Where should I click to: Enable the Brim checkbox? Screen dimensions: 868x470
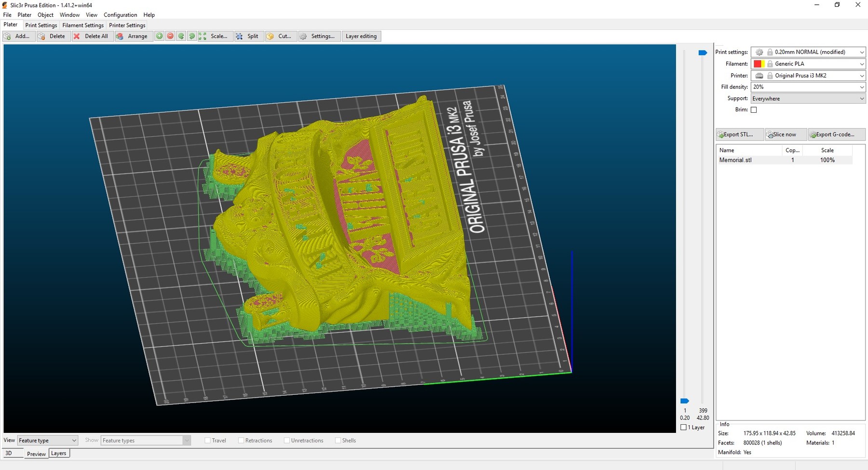[754, 110]
